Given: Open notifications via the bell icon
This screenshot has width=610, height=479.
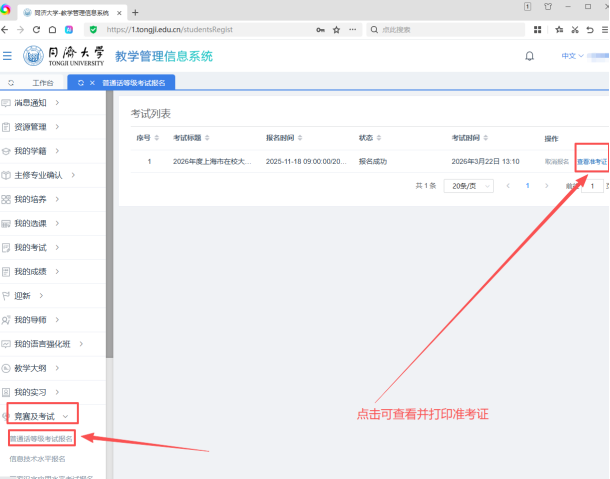Looking at the screenshot, I should click(x=529, y=56).
